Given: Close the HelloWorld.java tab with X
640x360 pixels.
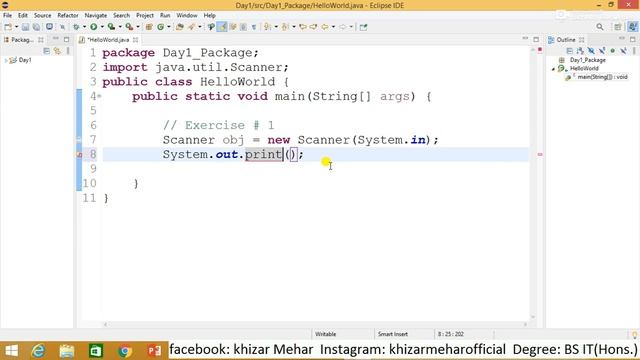Looking at the screenshot, I should (136, 40).
